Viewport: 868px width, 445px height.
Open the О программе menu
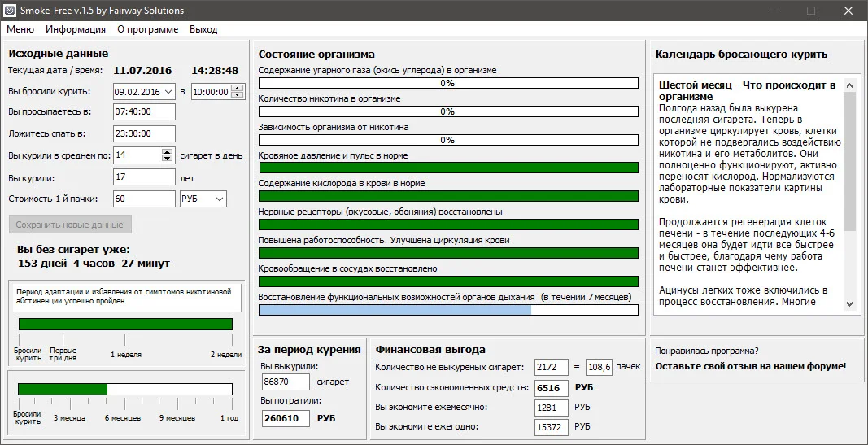tap(147, 29)
